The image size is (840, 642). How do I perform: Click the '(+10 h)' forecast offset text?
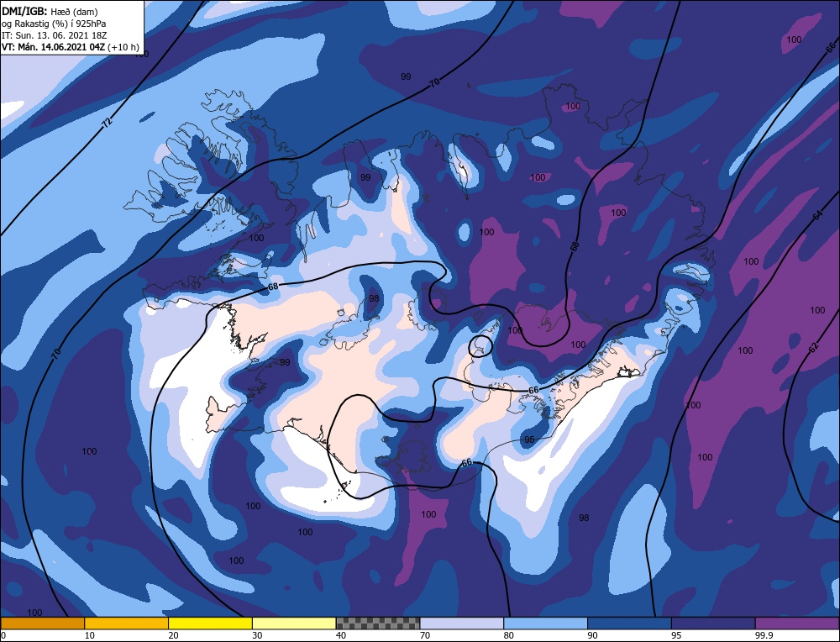[123, 47]
